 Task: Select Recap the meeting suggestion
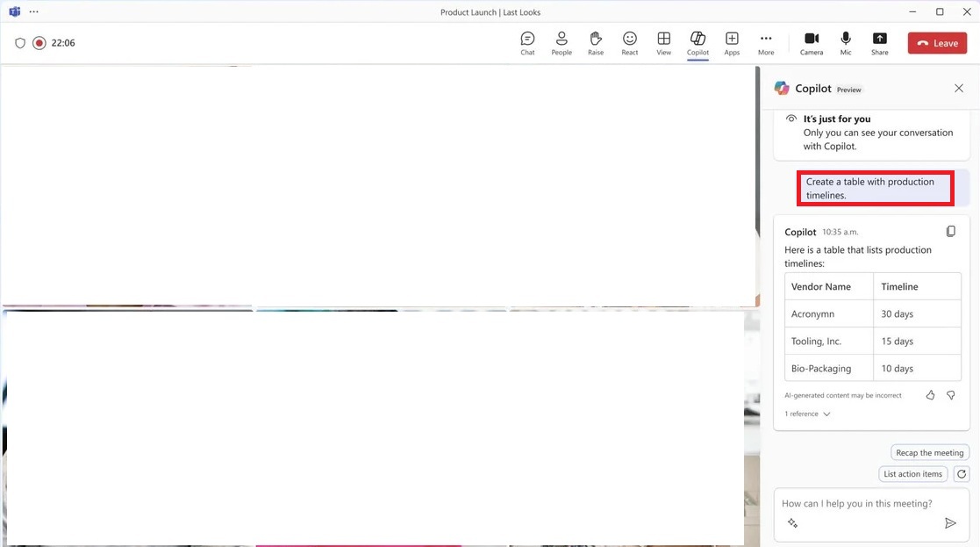929,452
